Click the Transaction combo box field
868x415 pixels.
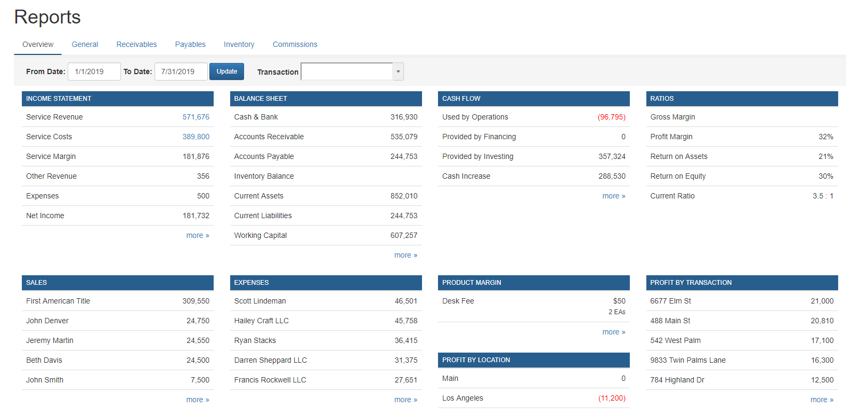pos(347,71)
